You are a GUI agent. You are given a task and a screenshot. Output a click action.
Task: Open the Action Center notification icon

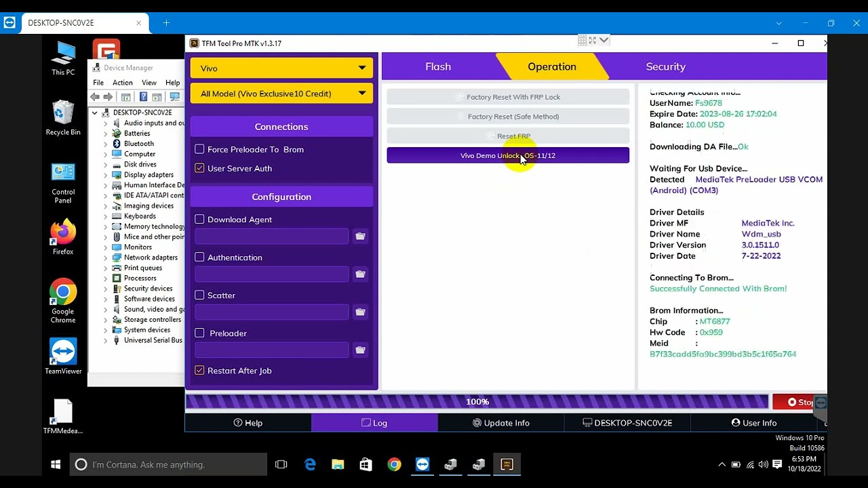(777, 464)
